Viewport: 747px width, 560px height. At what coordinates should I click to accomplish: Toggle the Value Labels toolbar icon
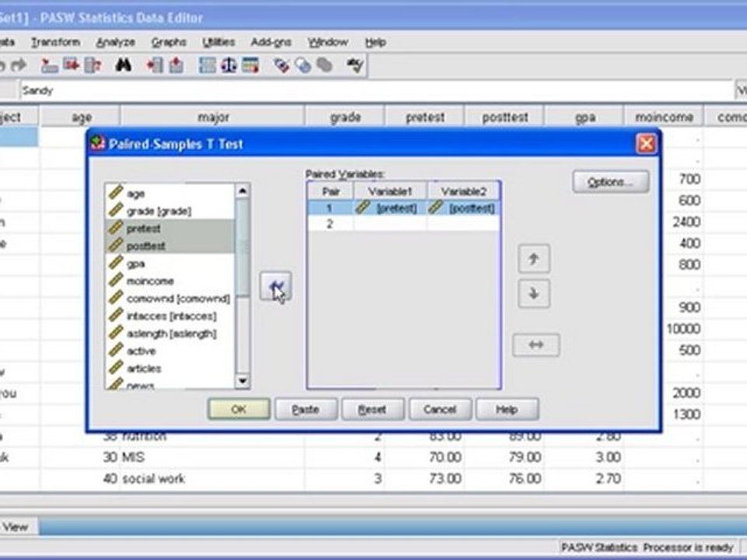(x=281, y=65)
